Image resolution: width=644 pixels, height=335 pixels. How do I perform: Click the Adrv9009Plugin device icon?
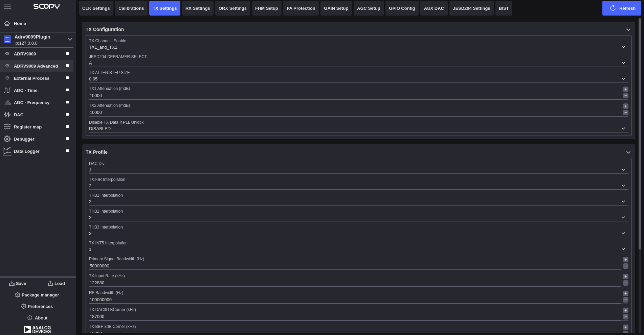tap(7, 40)
